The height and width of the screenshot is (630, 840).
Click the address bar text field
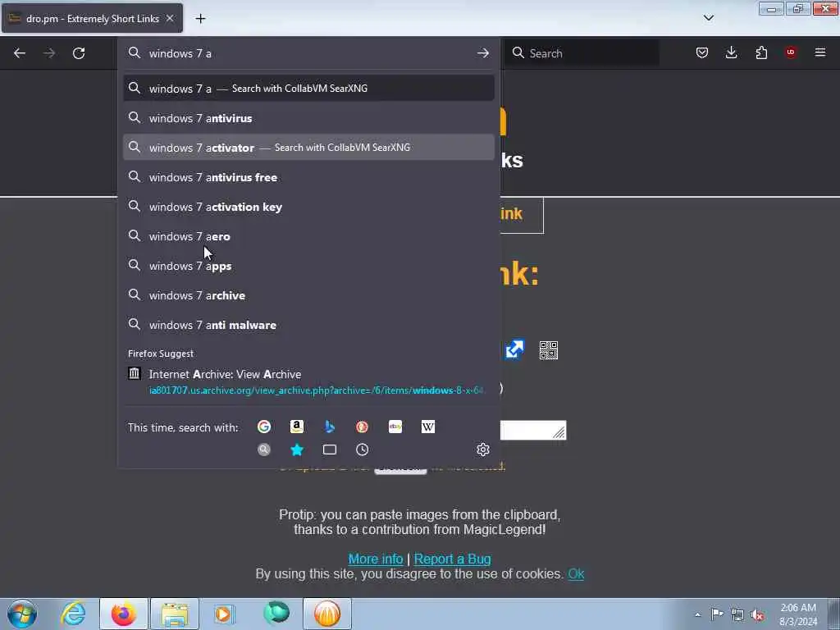tap(308, 53)
